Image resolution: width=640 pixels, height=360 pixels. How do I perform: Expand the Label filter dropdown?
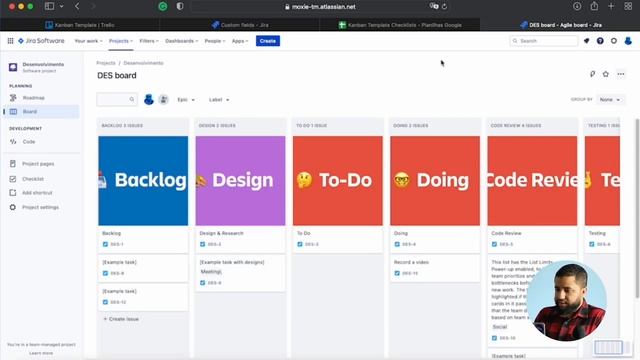click(x=219, y=100)
